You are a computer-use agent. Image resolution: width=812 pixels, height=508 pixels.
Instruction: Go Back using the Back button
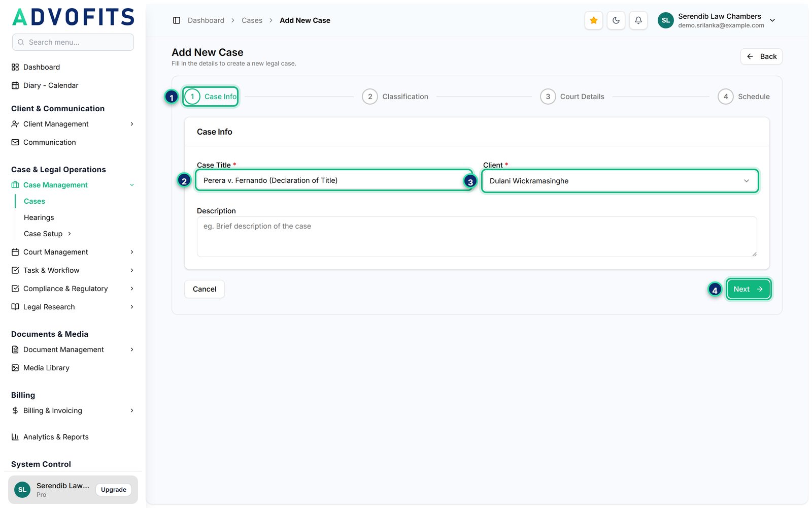(x=761, y=56)
